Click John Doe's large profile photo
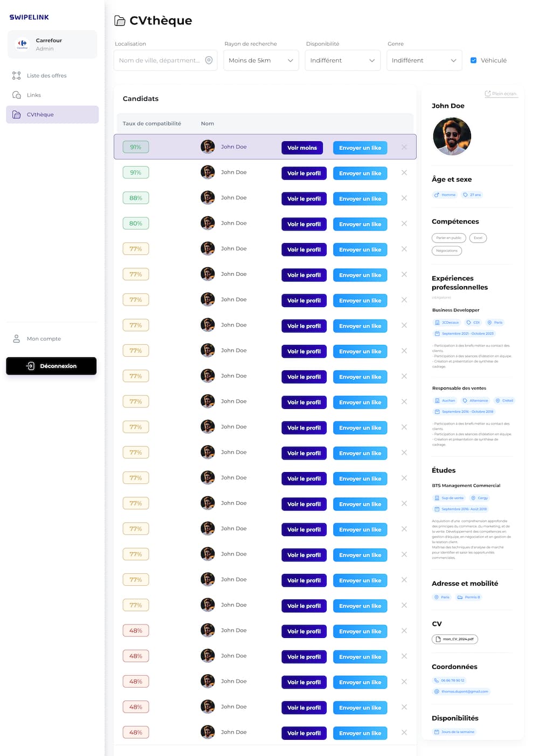 pos(452,136)
